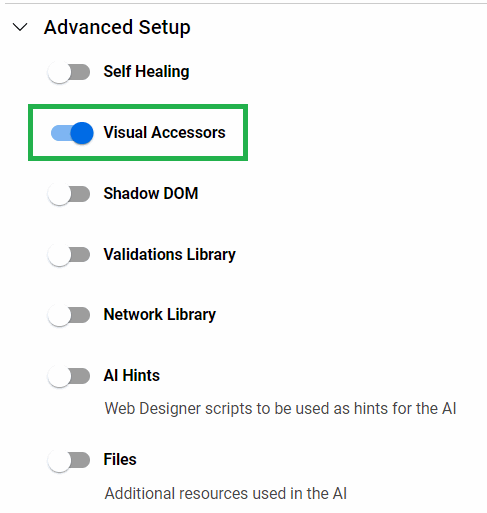Turn on the AI Hints toggle
Screen dimensions: 487x513
(x=69, y=376)
